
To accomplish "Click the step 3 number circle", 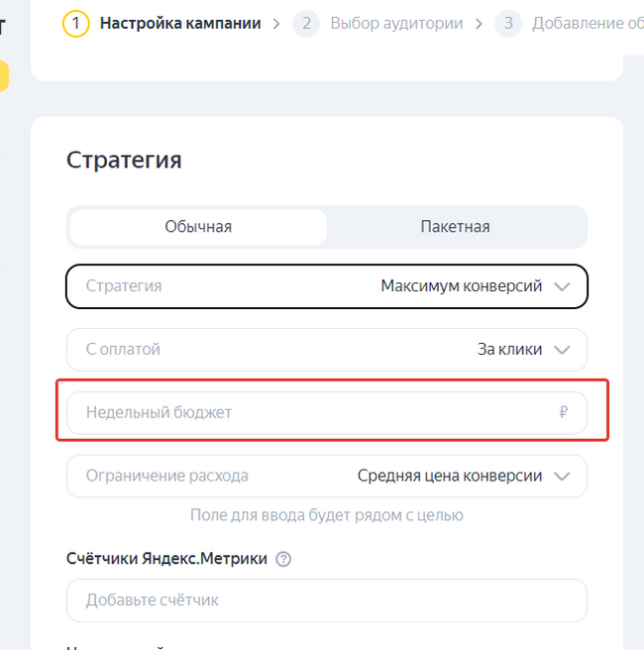I will coord(508,23).
